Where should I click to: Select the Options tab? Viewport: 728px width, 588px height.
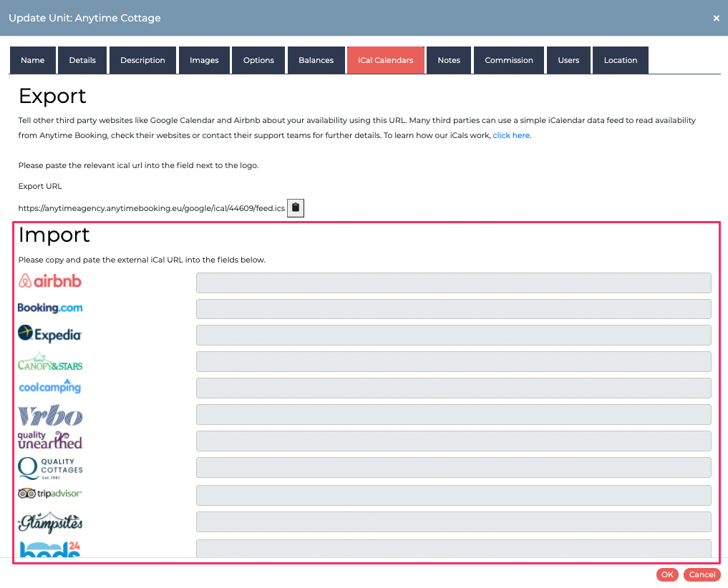258,60
